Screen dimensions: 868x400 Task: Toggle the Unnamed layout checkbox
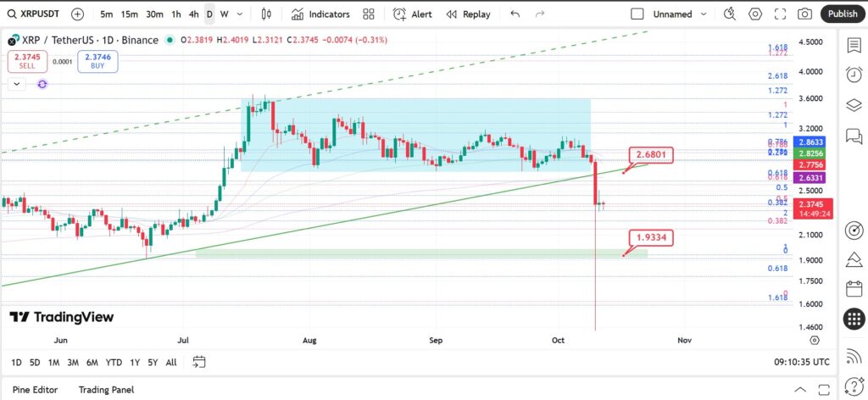coord(637,14)
